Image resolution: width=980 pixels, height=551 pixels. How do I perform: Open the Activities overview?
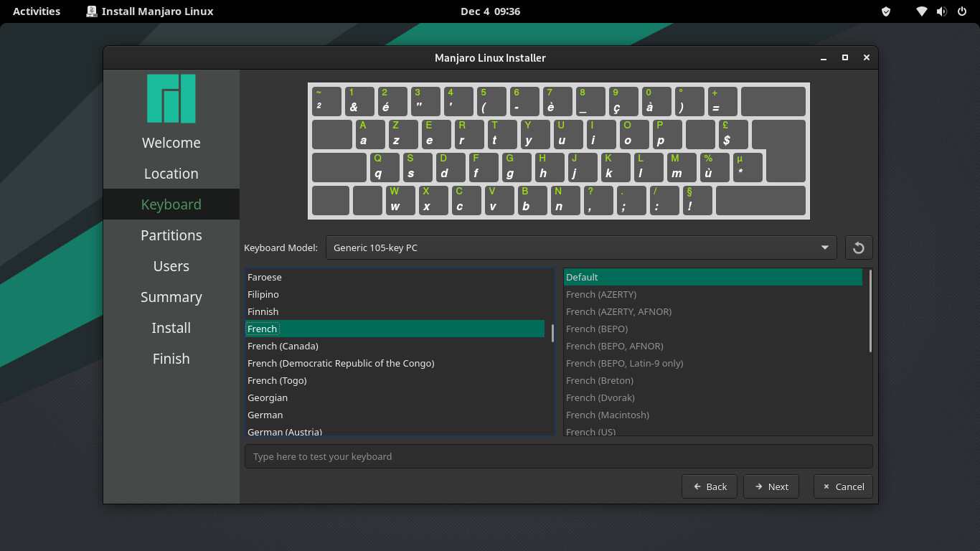(37, 11)
